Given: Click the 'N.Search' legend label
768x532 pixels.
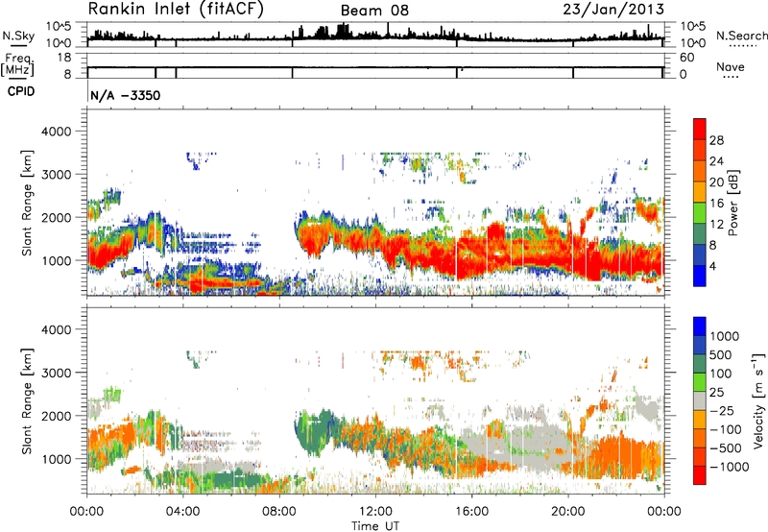Looking at the screenshot, I should coord(742,36).
